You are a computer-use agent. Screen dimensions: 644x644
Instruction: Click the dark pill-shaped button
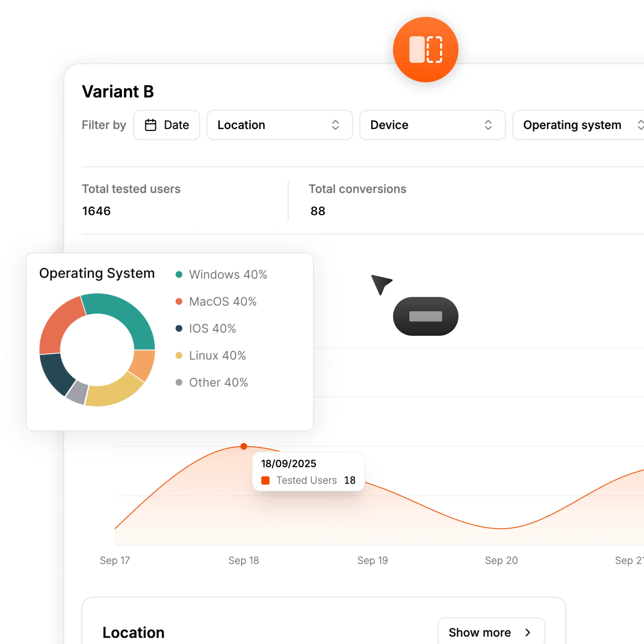click(425, 316)
